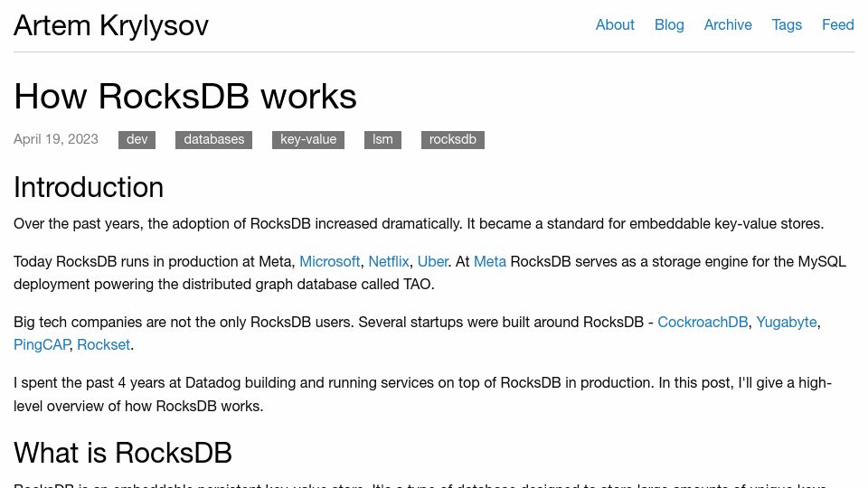The height and width of the screenshot is (488, 868).
Task: Select the key-value tag
Action: [307, 139]
